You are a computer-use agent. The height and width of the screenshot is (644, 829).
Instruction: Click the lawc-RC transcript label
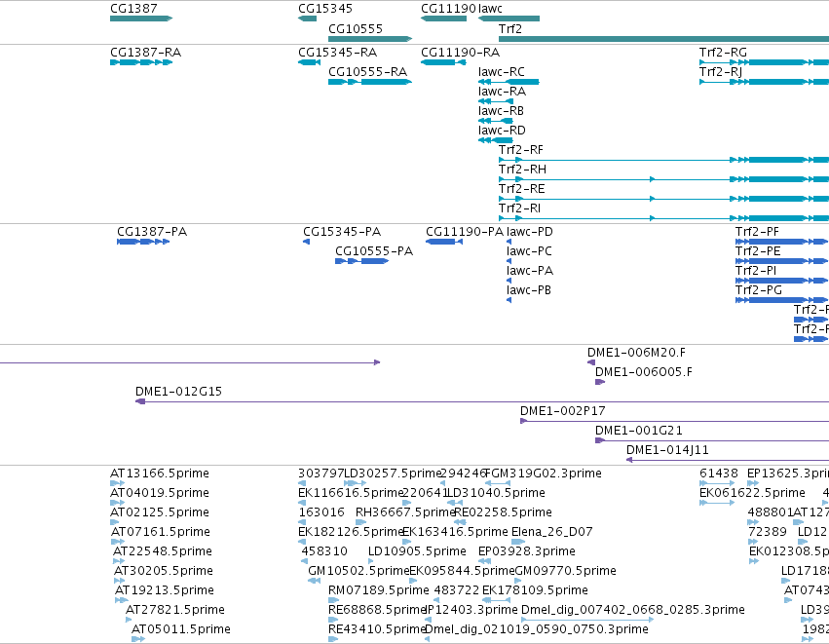point(502,72)
